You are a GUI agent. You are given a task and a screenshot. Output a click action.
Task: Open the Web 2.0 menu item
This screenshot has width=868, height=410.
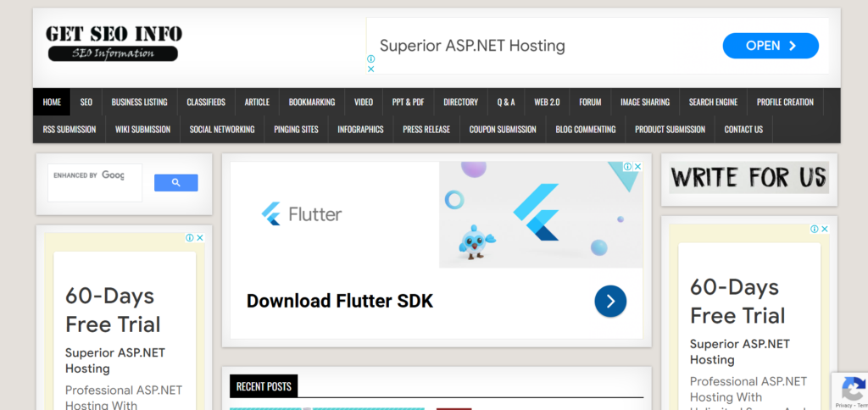547,102
